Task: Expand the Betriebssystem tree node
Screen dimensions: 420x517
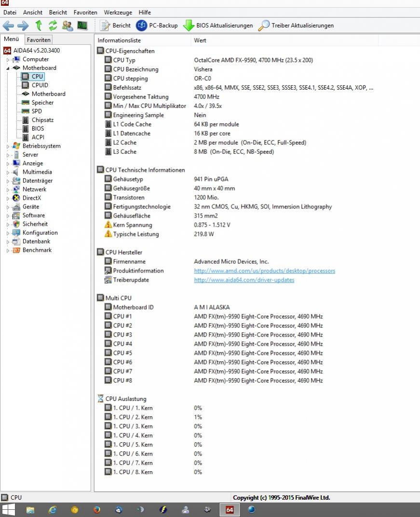Action: click(x=8, y=147)
